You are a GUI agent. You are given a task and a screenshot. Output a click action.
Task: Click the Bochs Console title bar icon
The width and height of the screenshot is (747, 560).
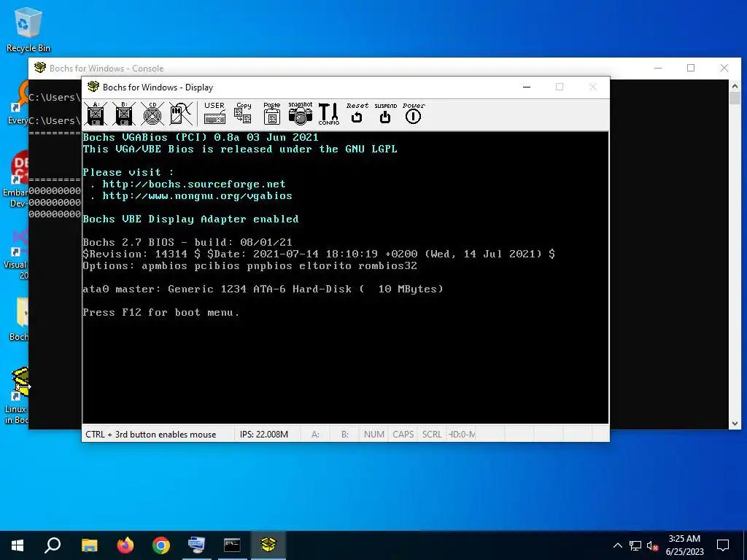tap(40, 68)
